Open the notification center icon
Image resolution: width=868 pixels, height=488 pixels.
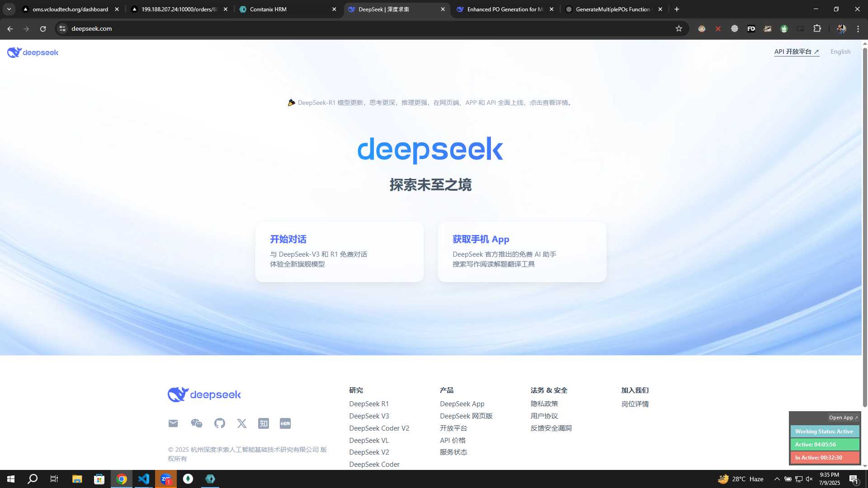pyautogui.click(x=854, y=479)
